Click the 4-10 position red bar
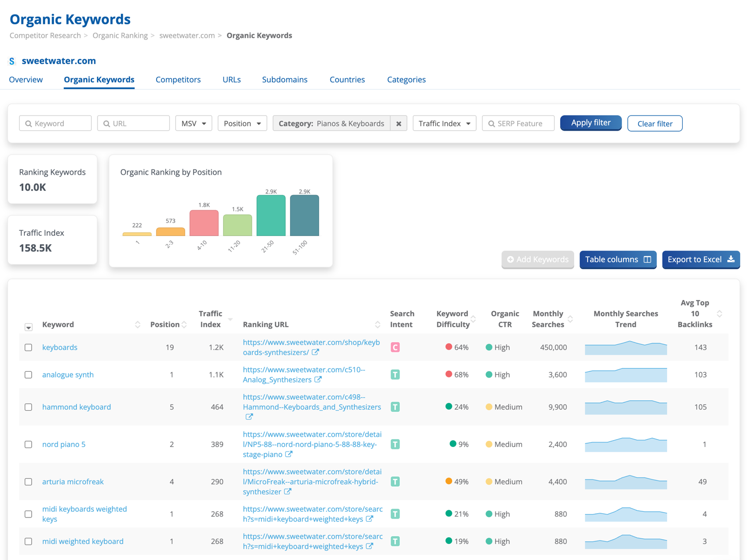This screenshot has width=747, height=560. click(x=204, y=223)
